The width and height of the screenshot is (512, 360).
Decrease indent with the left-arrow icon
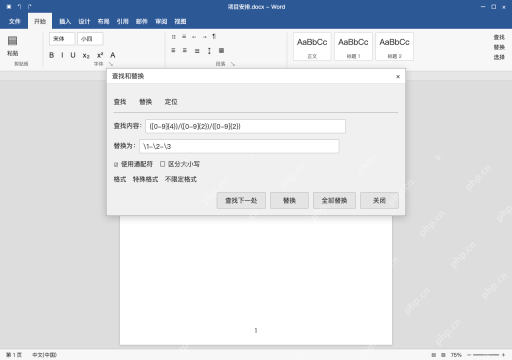coord(194,37)
